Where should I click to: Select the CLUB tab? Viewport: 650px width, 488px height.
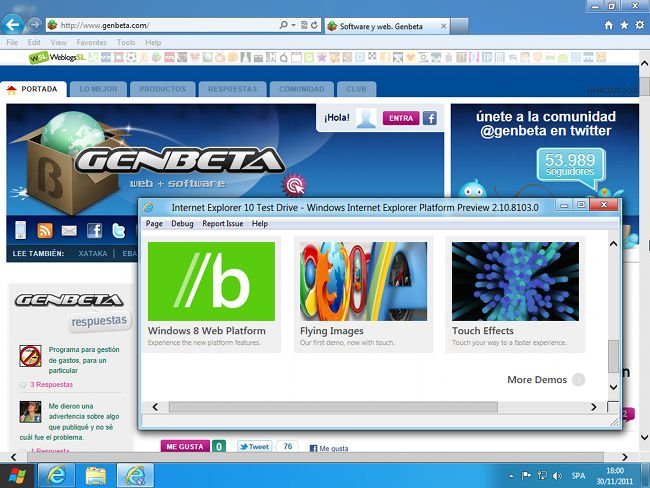[x=356, y=89]
